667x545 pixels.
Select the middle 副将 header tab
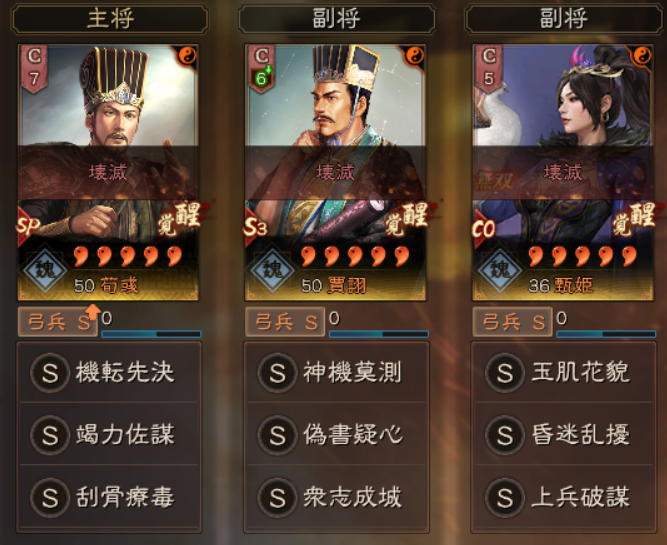337,19
